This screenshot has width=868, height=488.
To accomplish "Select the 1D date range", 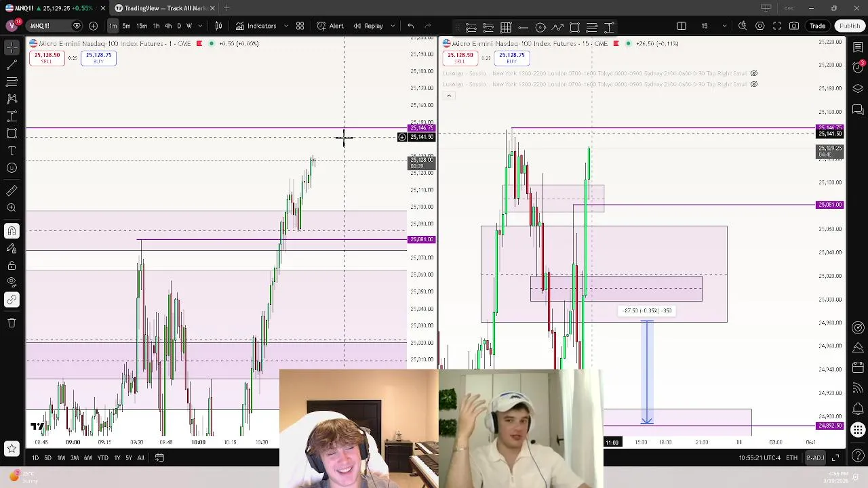I will click(35, 457).
